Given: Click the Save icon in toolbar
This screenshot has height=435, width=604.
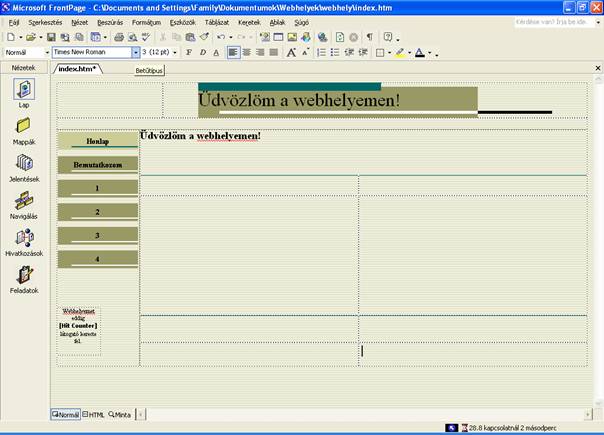Looking at the screenshot, I should click(51, 37).
